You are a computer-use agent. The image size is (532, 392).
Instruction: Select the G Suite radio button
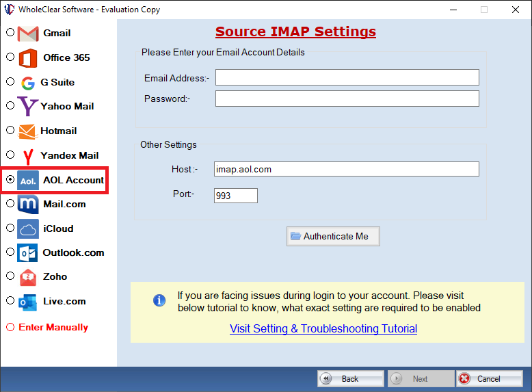coord(10,81)
